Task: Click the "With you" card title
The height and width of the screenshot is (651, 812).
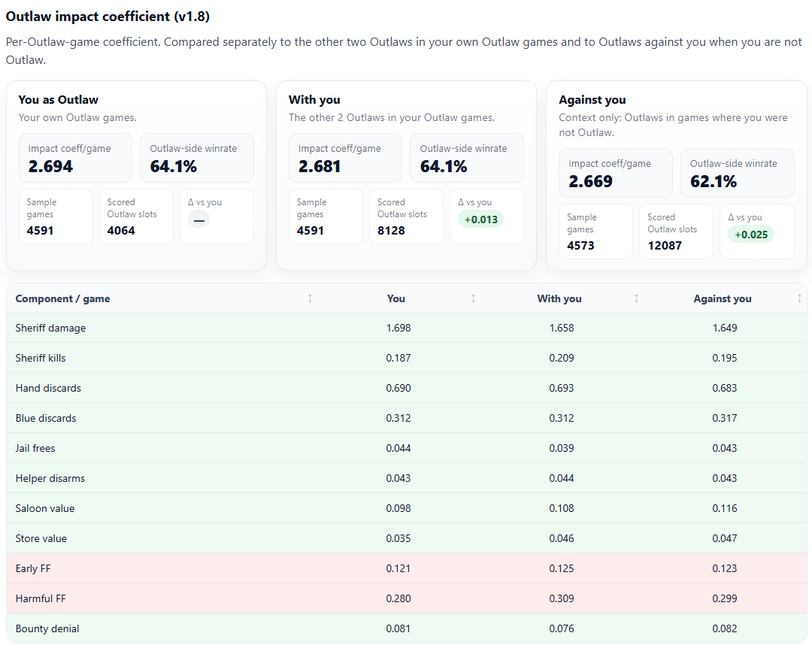Action: tap(314, 100)
